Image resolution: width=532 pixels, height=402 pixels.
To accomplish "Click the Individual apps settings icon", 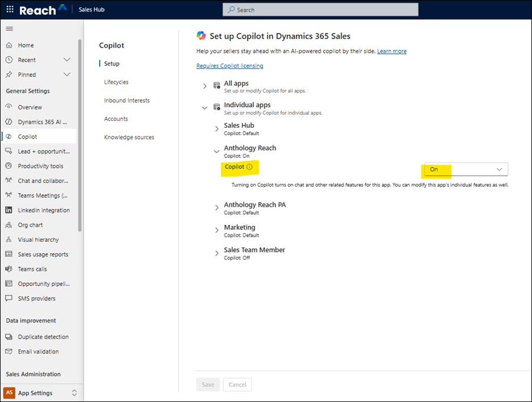I will point(217,107).
